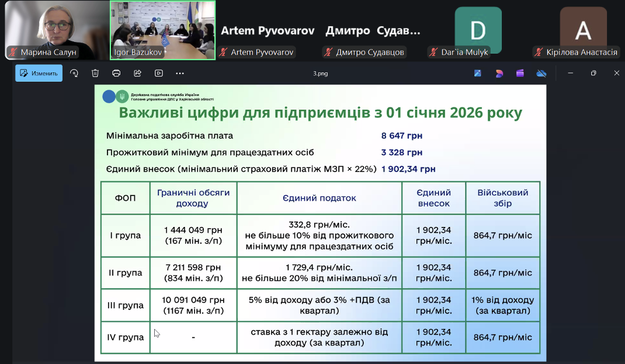This screenshot has width=625, height=364.
Task: Click the Изменить edit image button
Action: click(x=39, y=73)
